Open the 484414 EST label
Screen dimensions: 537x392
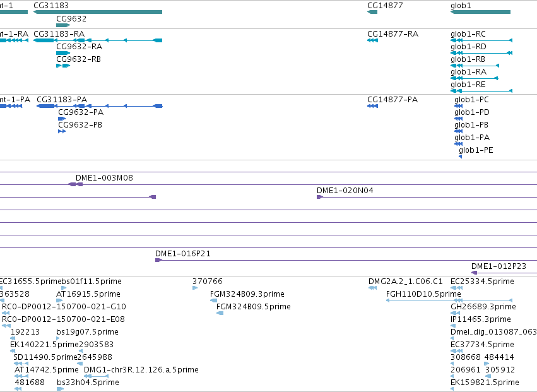[499, 357]
